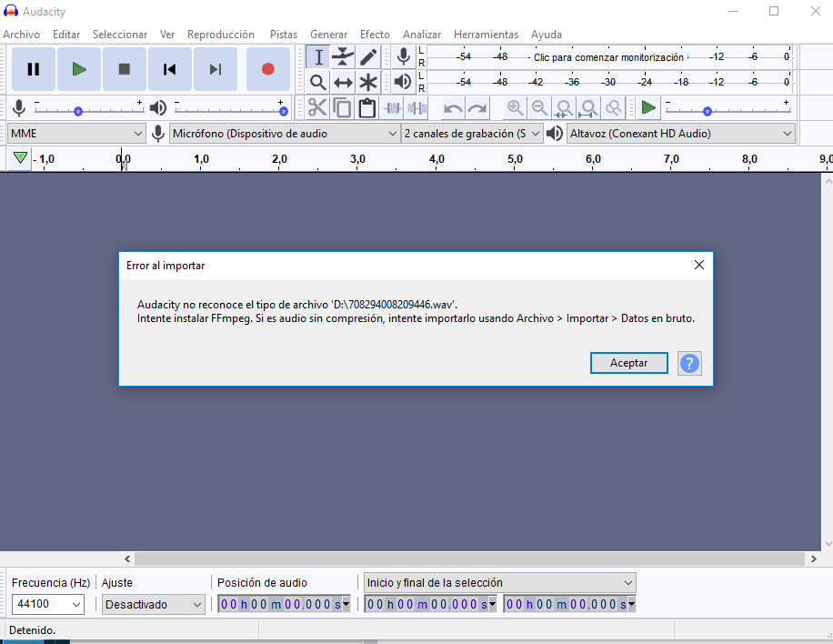833x644 pixels.
Task: Click the recording meter microphone icon
Action: tap(404, 56)
